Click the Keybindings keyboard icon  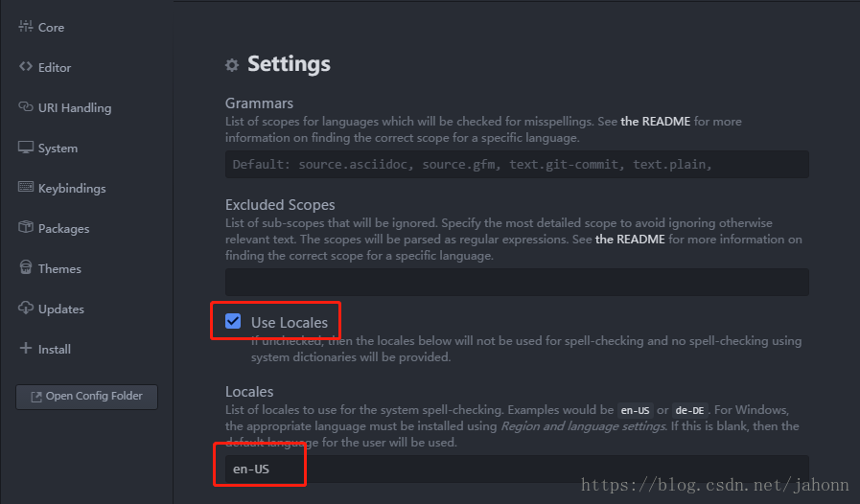click(x=25, y=187)
